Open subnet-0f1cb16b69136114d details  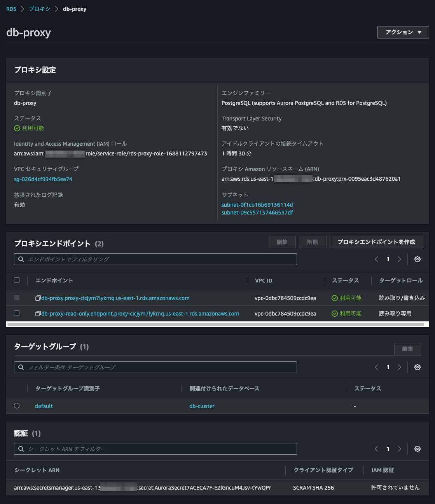coord(257,204)
